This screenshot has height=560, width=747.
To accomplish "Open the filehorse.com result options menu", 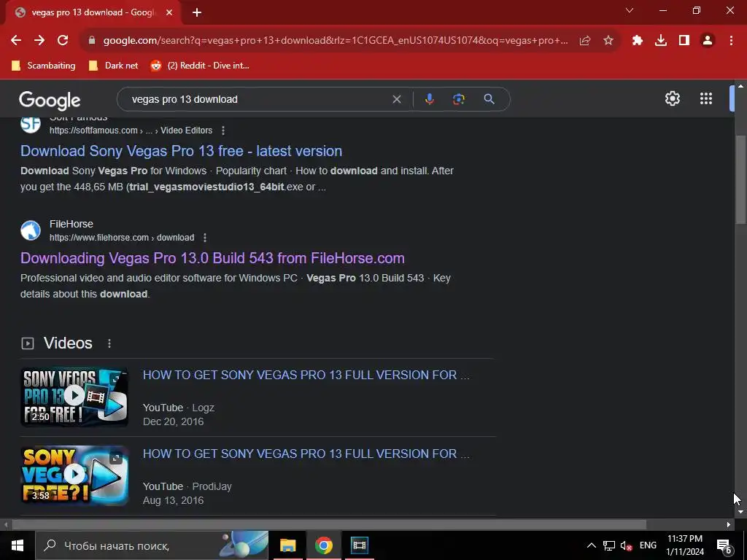I will 205,238.
